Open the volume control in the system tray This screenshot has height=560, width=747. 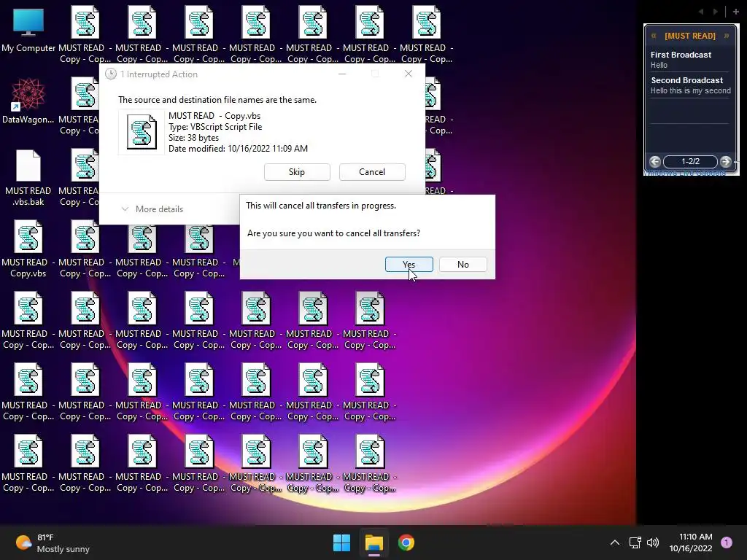(x=653, y=542)
